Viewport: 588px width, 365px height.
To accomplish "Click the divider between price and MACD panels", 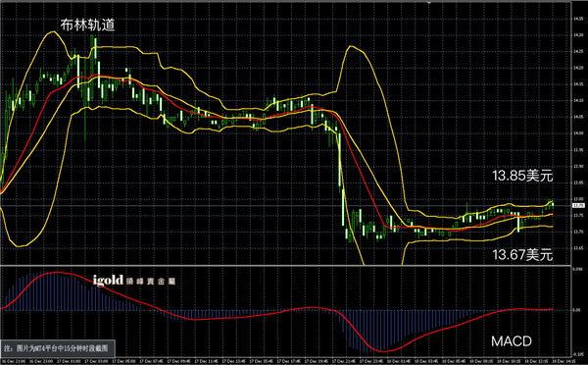I will (285, 266).
